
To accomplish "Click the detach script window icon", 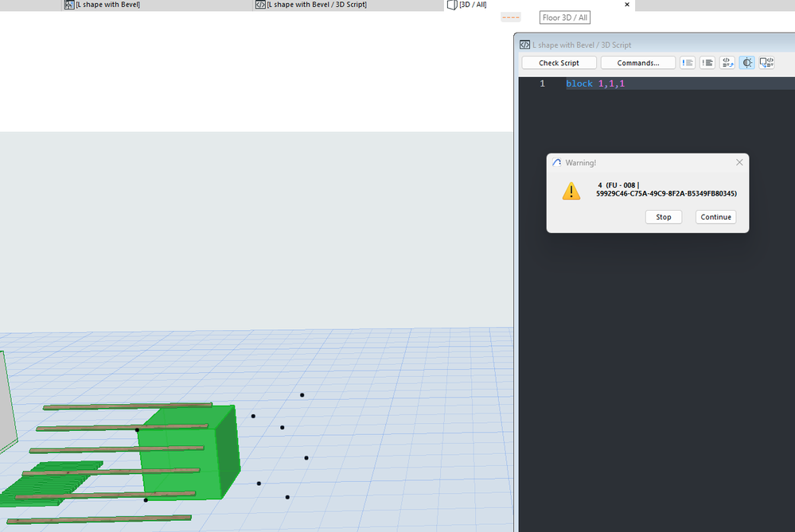I will pyautogui.click(x=766, y=63).
